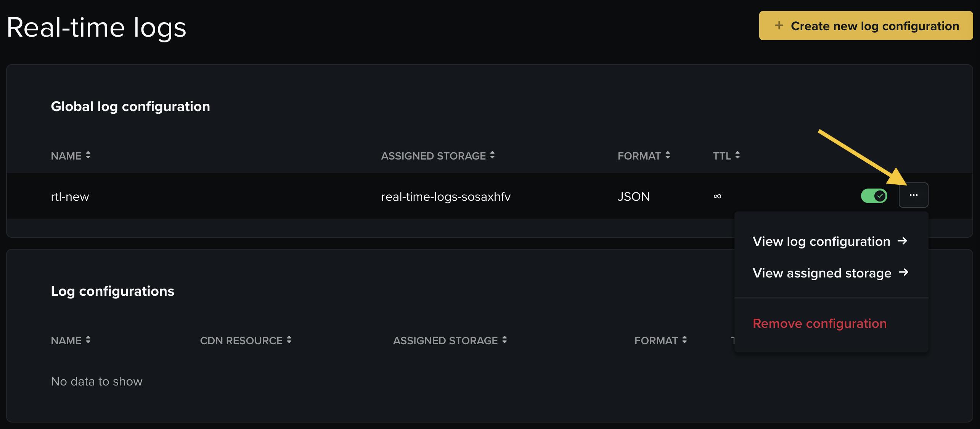This screenshot has width=980, height=429.
Task: Toggle the rtl-new configuration switch off
Action: pyautogui.click(x=874, y=196)
